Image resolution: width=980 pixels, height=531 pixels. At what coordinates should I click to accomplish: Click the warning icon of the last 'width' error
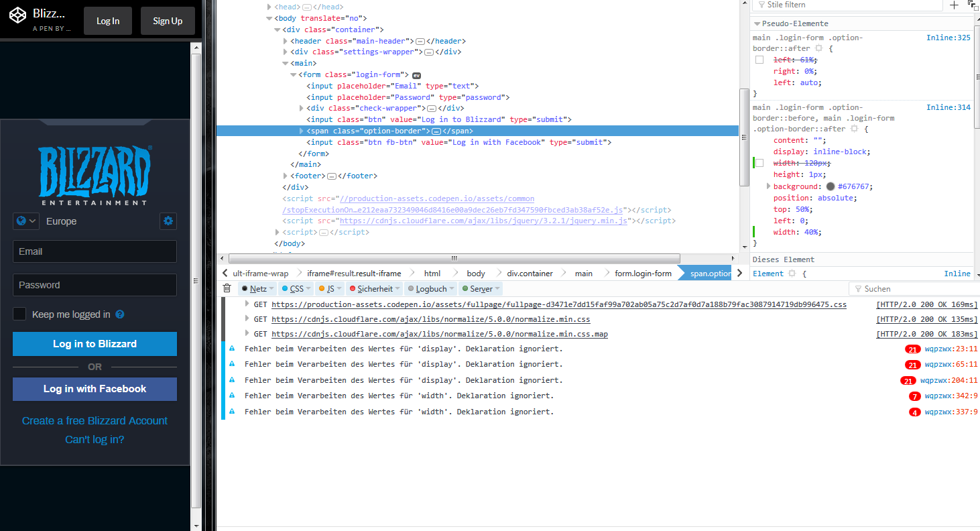click(x=232, y=412)
